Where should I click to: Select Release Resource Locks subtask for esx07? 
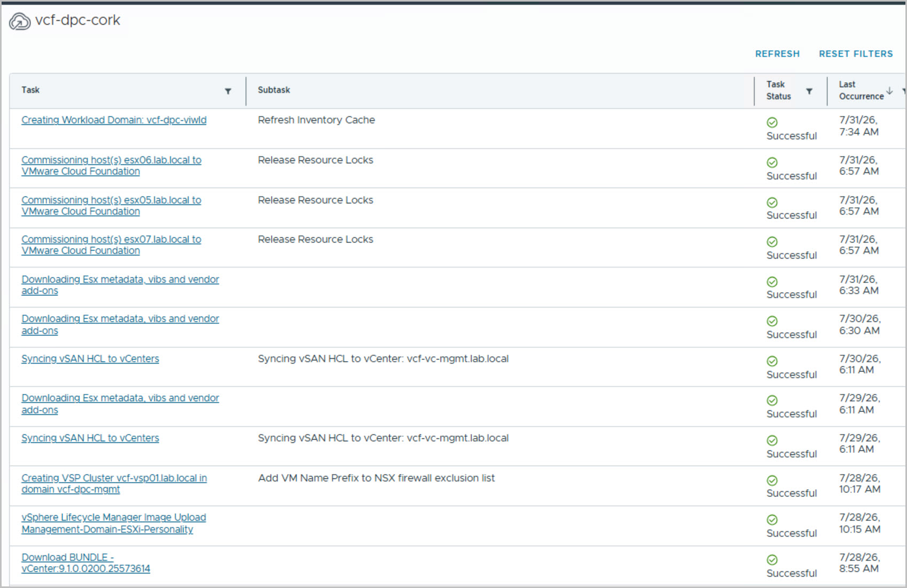(x=315, y=240)
